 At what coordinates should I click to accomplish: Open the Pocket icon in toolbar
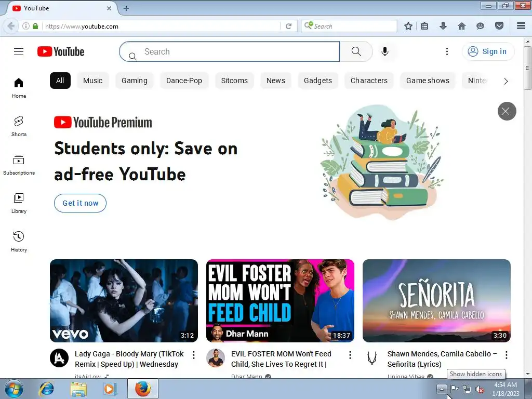(499, 26)
